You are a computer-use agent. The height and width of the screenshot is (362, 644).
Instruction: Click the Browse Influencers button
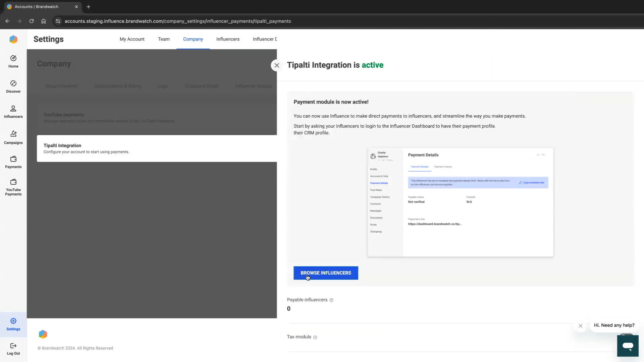click(x=326, y=273)
